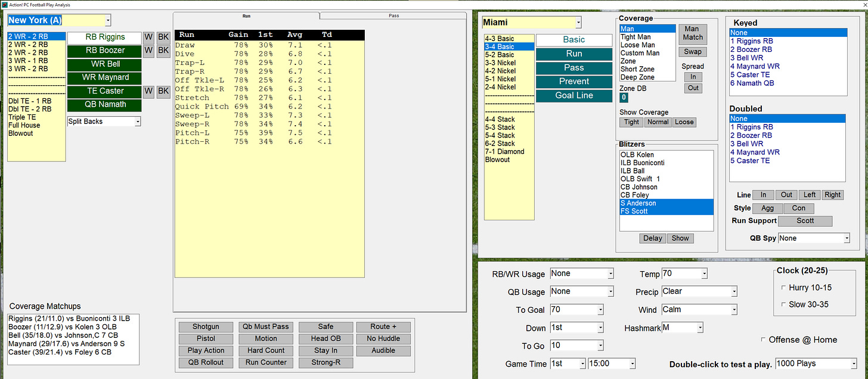The width and height of the screenshot is (868, 379).
Task: Click the W button beside RB Riggins
Action: pyautogui.click(x=148, y=38)
